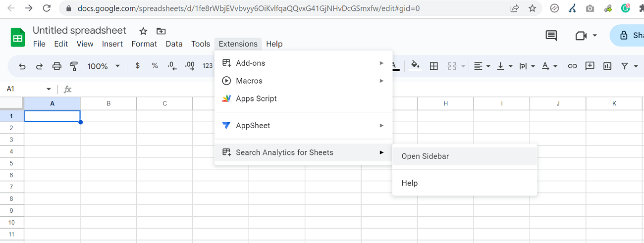Open the File menu
644x243 pixels.
point(39,44)
